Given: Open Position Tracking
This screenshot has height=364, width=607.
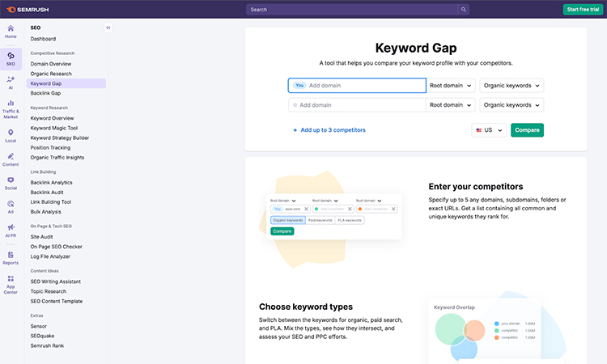Looking at the screenshot, I should 50,148.
